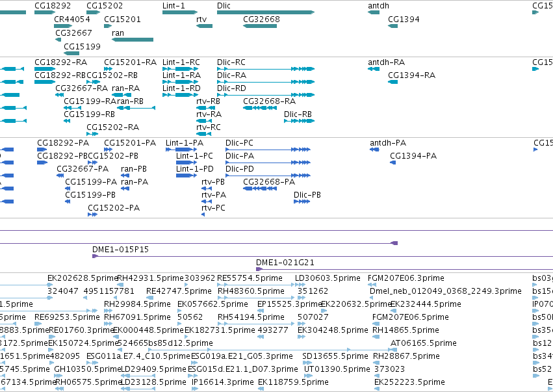Click the CG15201-PA protein label
The height and width of the screenshot is (392, 553).
130,143
